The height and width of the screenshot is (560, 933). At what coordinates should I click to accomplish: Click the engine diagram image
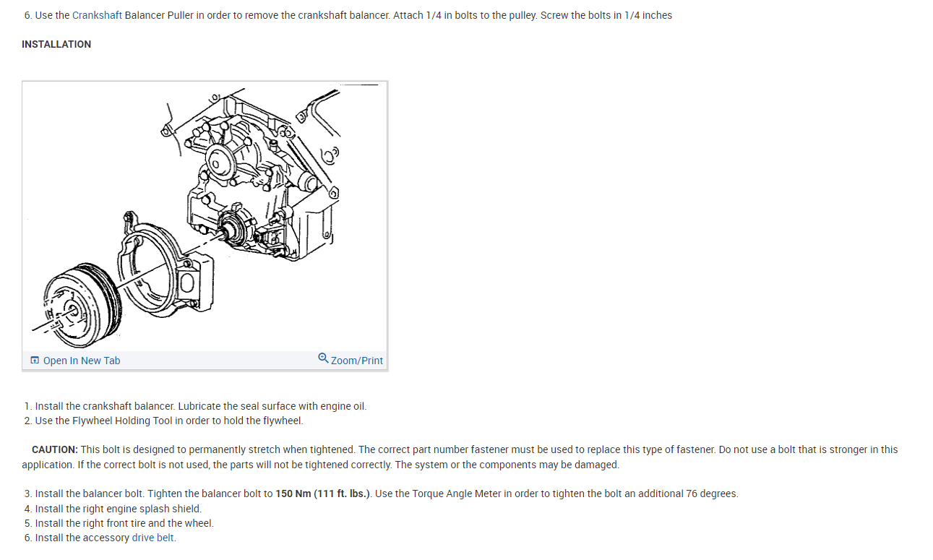pyautogui.click(x=205, y=217)
